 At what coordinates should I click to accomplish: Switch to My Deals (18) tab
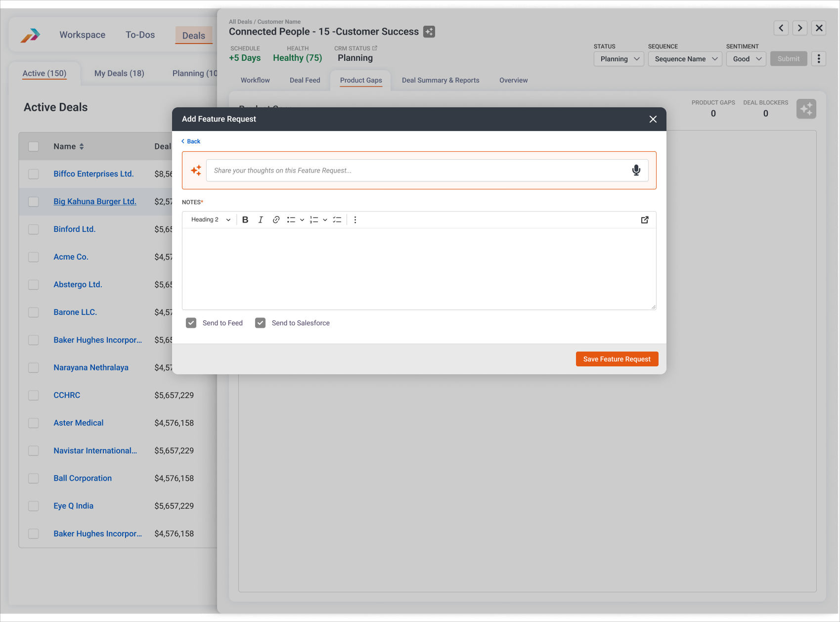pyautogui.click(x=119, y=74)
